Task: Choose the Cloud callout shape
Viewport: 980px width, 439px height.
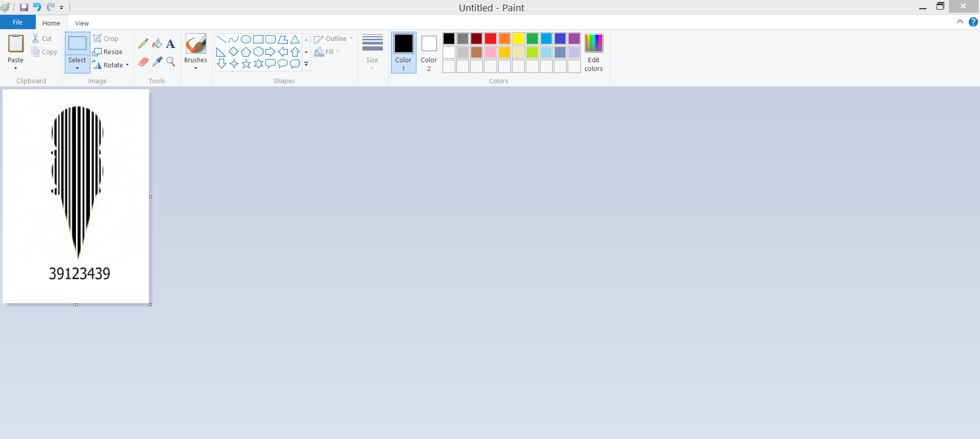Action: pyautogui.click(x=295, y=64)
